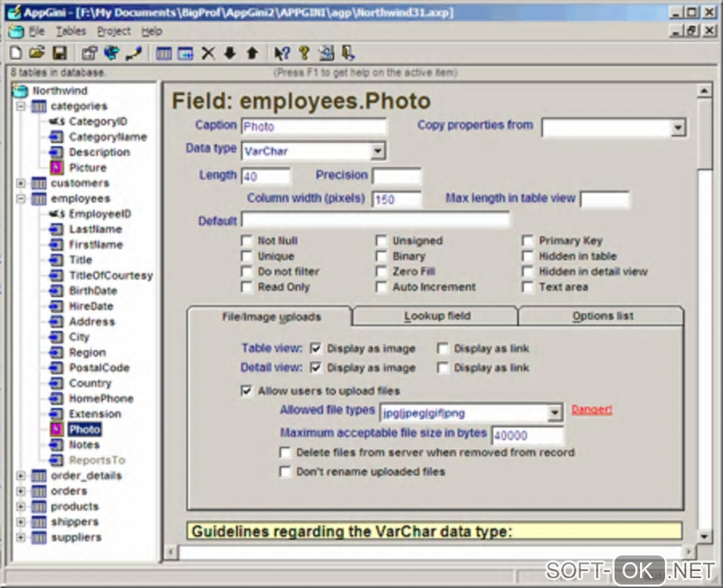Click the Delete X toolbar icon
Screen dimensions: 723x588
tap(208, 53)
